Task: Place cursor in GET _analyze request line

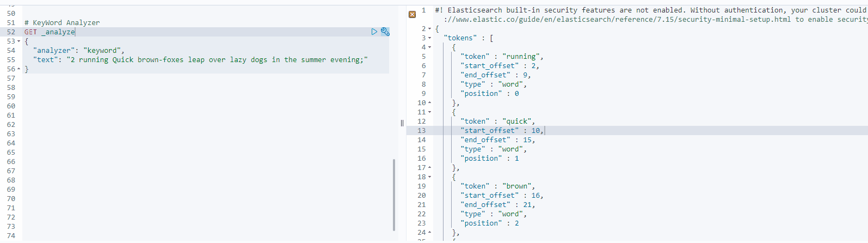Action: point(50,32)
